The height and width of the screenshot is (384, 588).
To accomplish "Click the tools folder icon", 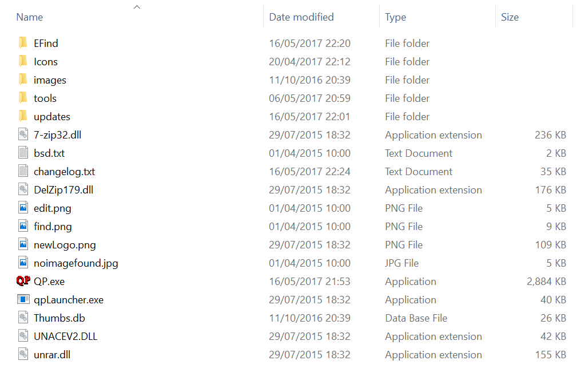I will click(23, 98).
